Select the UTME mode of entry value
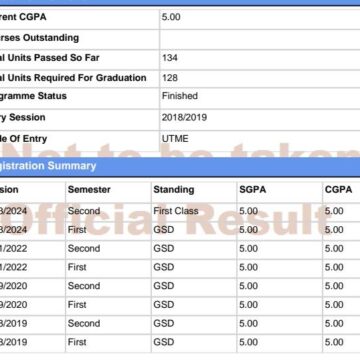 [x=175, y=139]
